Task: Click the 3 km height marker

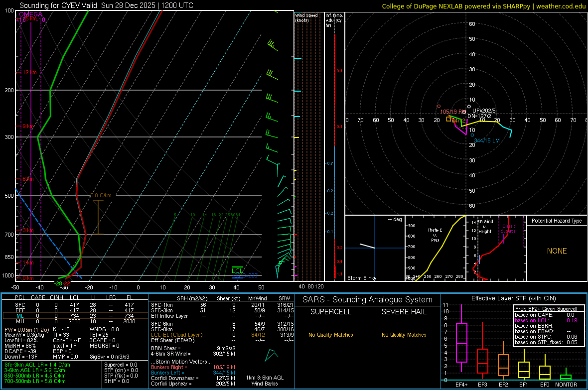Action: point(28,230)
